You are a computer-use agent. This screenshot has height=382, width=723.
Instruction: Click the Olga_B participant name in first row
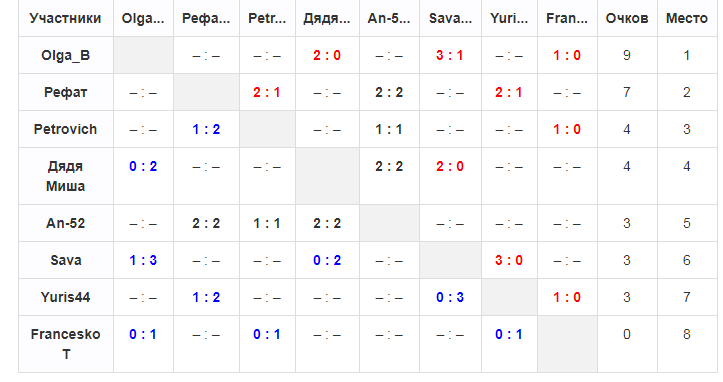65,55
